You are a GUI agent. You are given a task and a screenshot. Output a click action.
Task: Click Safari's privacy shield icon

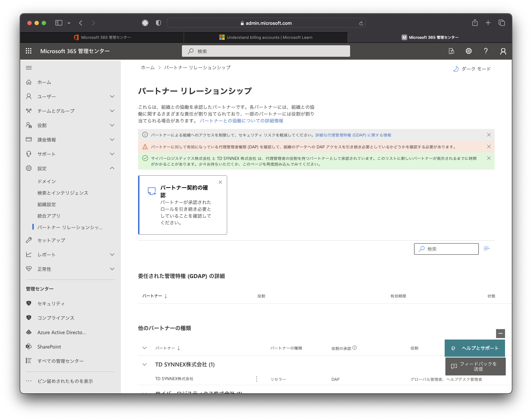click(x=158, y=23)
